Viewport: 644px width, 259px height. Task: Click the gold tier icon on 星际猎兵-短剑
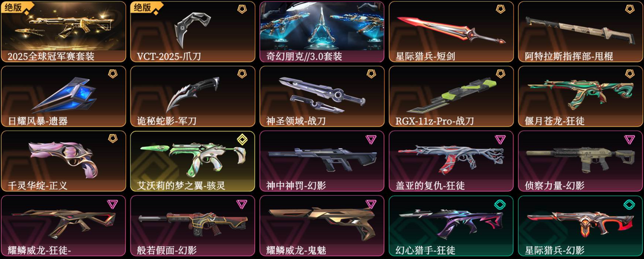(500, 9)
